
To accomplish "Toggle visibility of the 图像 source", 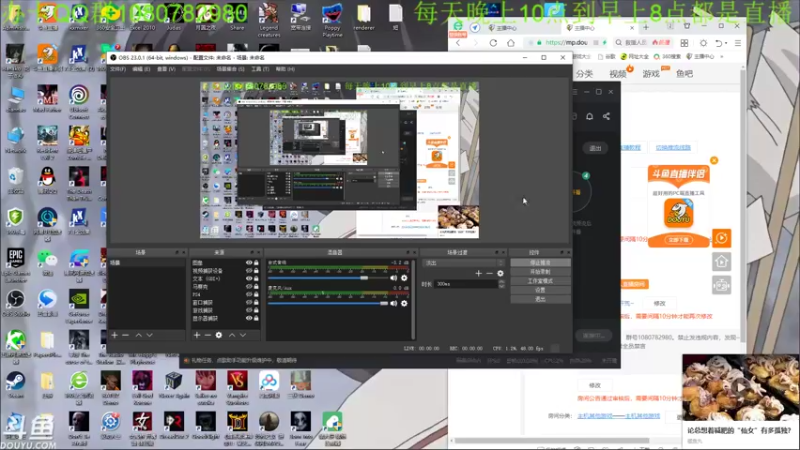I will pyautogui.click(x=249, y=263).
